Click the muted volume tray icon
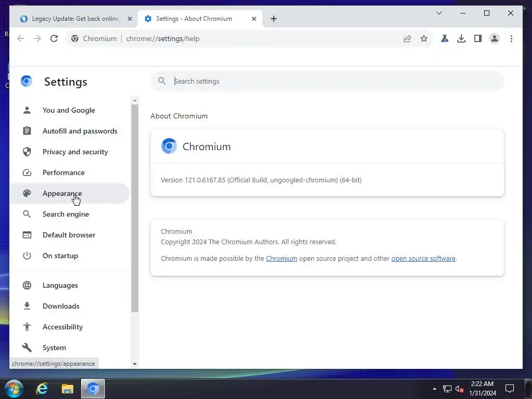 [459, 389]
